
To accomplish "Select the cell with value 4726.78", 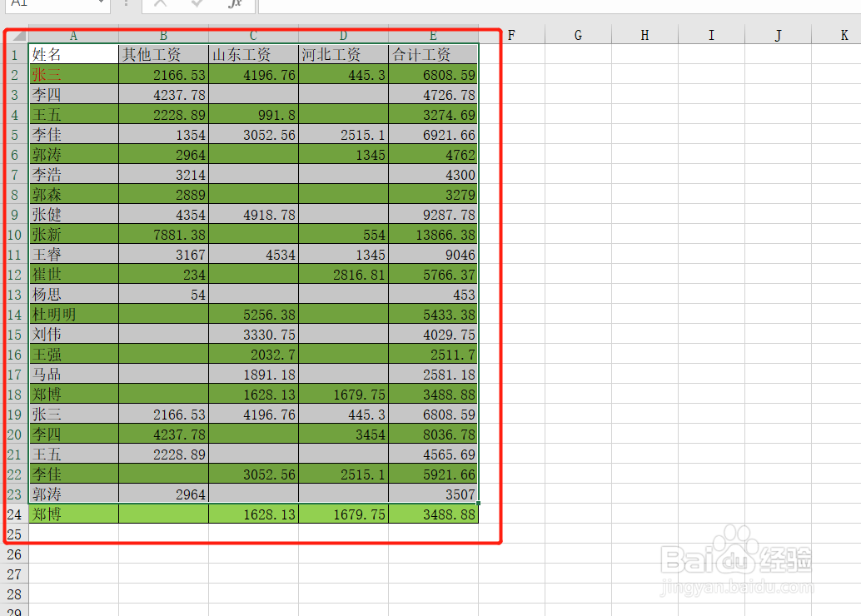I will click(x=433, y=94).
